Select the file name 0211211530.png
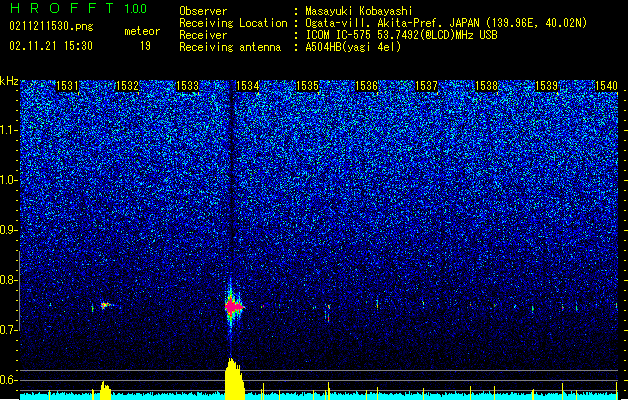 (51, 26)
